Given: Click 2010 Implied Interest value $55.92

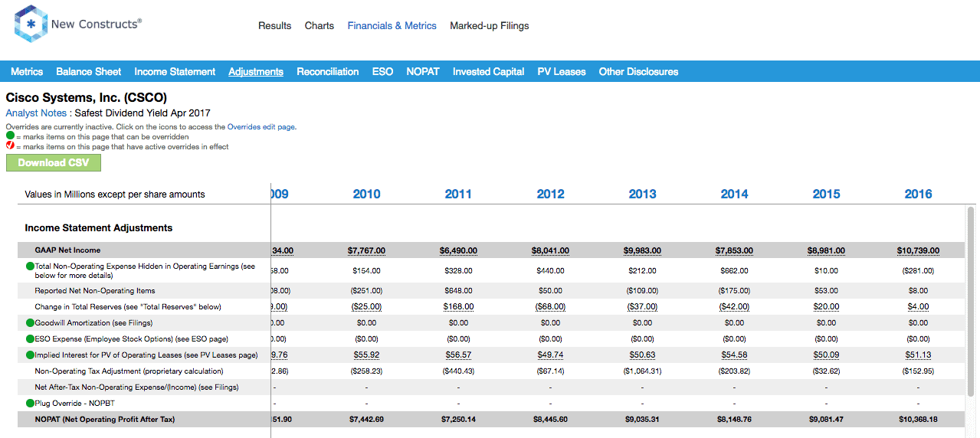Looking at the screenshot, I should pyautogui.click(x=366, y=355).
